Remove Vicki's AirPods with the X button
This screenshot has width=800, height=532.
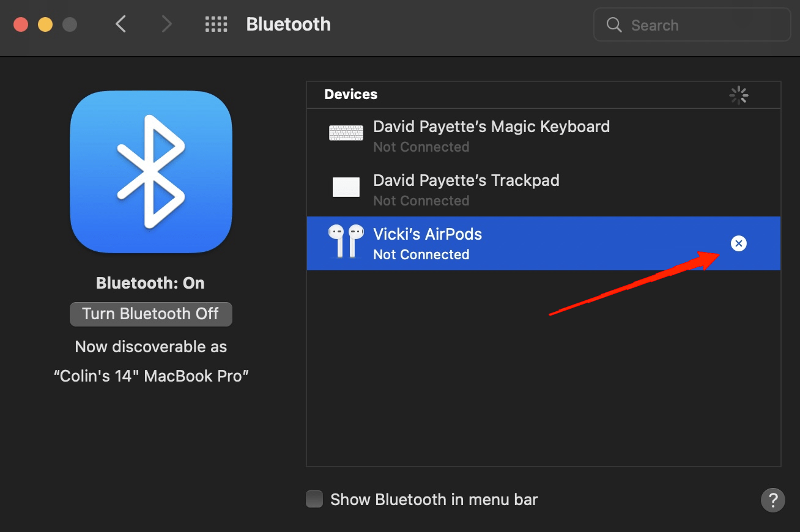click(738, 243)
